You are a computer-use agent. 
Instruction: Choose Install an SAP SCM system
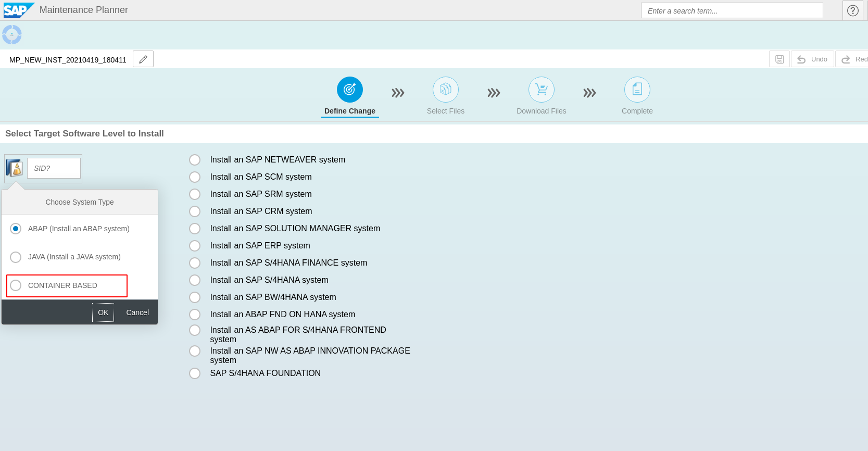tap(195, 177)
